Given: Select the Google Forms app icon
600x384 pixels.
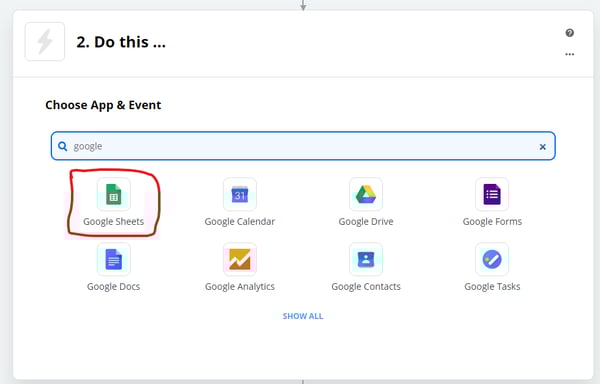Looking at the screenshot, I should tap(492, 194).
